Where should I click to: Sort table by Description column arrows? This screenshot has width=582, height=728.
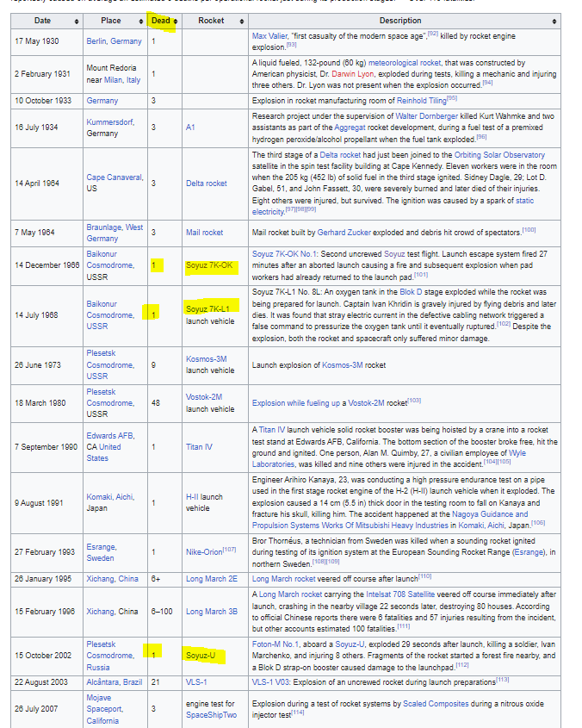(x=554, y=22)
